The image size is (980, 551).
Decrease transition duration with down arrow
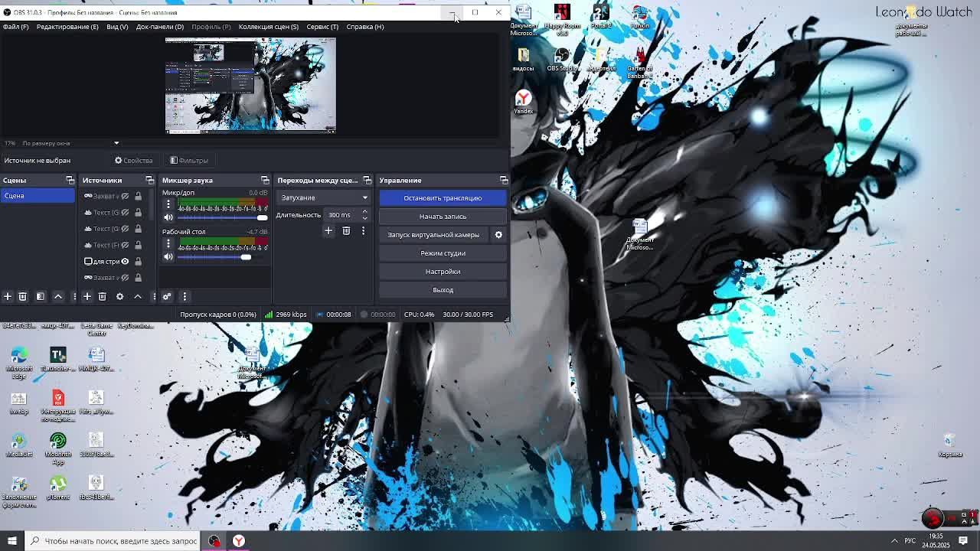(364, 218)
